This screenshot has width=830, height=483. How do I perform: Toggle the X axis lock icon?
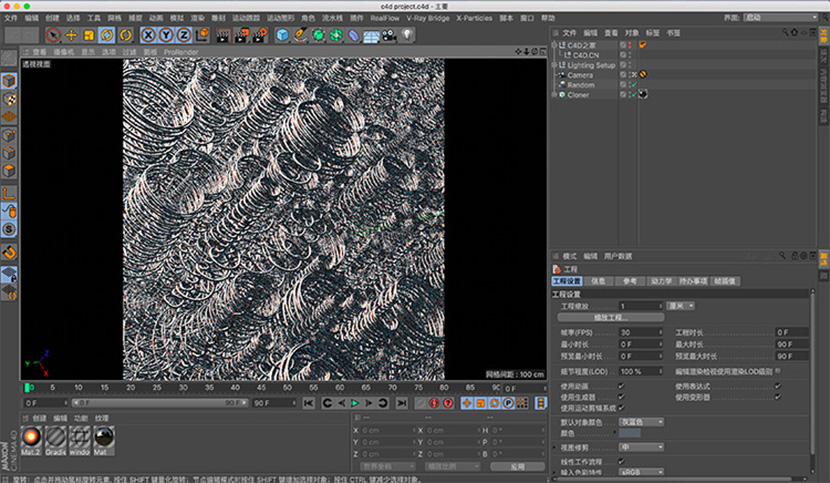click(147, 35)
